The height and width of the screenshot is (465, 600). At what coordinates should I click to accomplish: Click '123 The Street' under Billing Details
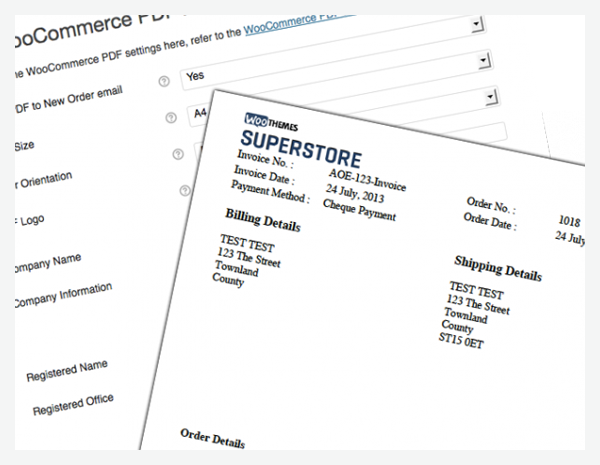(249, 258)
